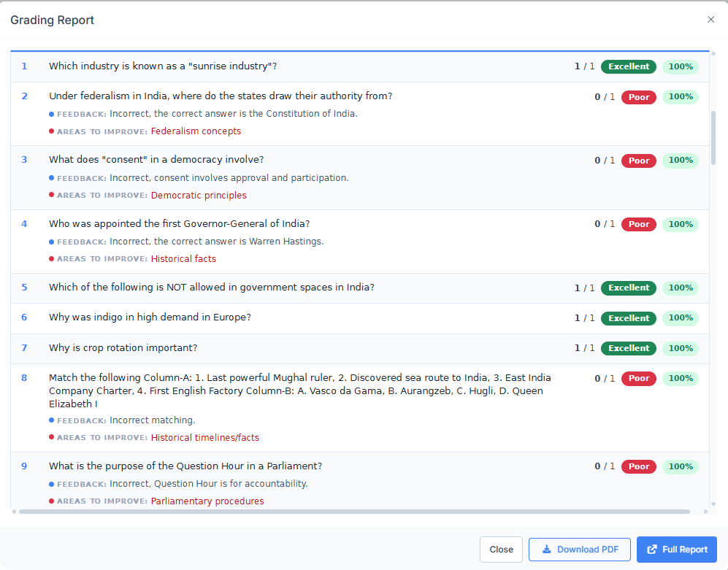Click the Close button in the footer
728x570 pixels.
pyautogui.click(x=501, y=550)
